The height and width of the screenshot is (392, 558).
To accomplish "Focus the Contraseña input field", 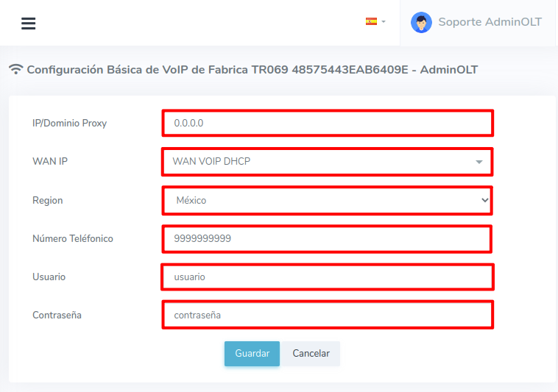I will click(327, 315).
